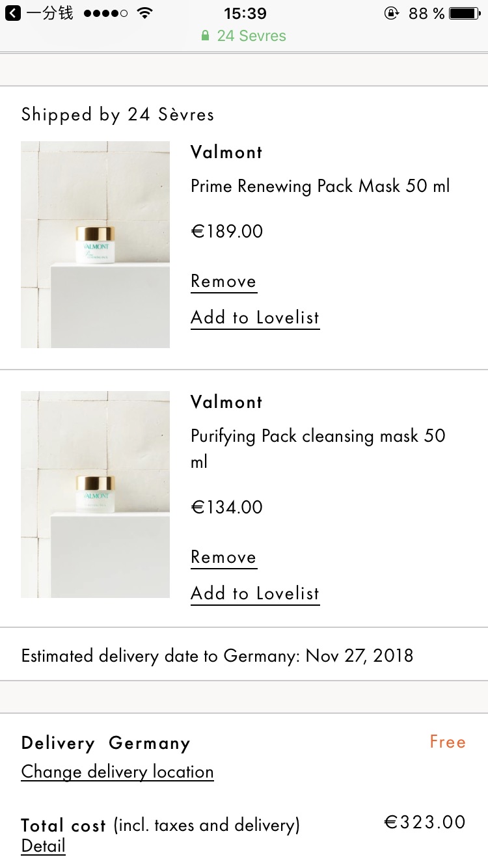
Task: Tap the 24 Sevres address bar title
Action: [252, 36]
